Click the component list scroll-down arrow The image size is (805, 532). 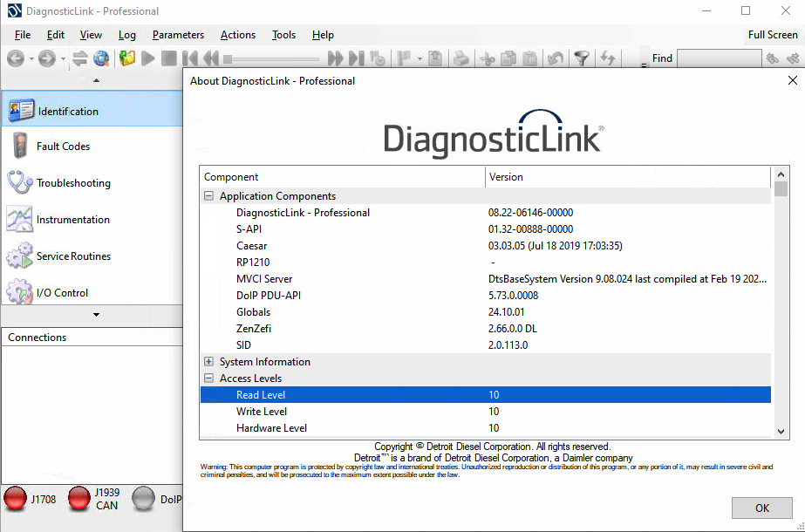coord(781,432)
